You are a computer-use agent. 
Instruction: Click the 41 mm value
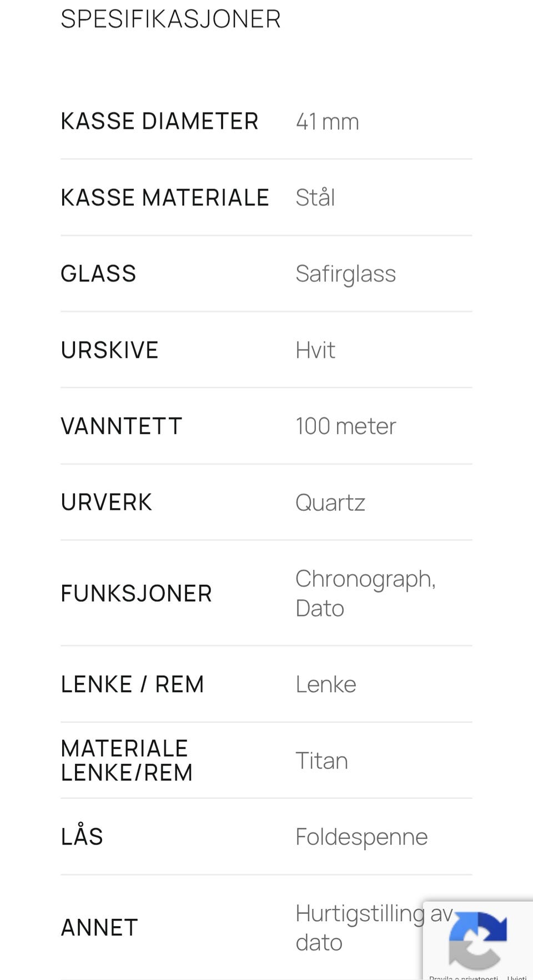(327, 122)
